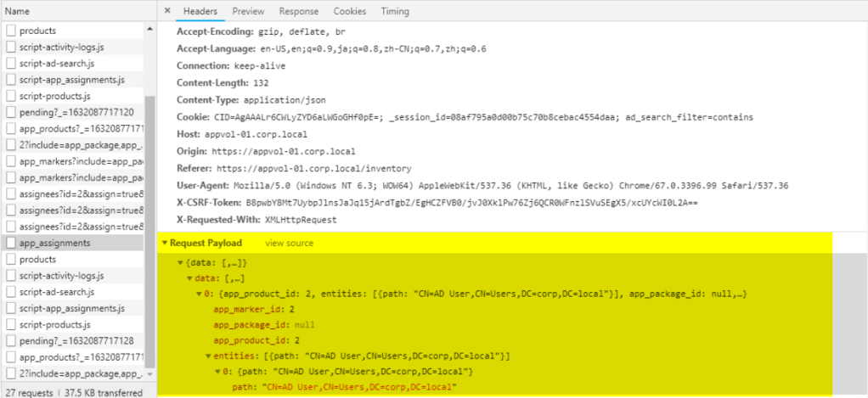Click the icon next to pending?_=1632087717120

click(x=11, y=112)
